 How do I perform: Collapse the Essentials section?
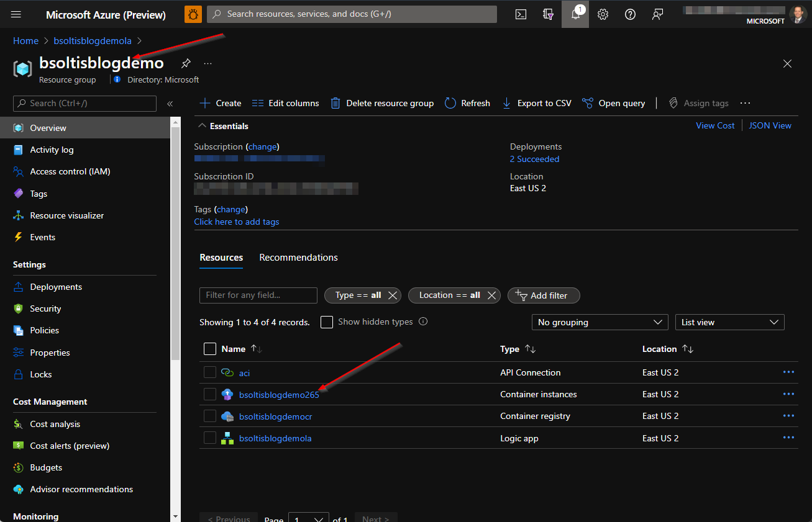(202, 125)
